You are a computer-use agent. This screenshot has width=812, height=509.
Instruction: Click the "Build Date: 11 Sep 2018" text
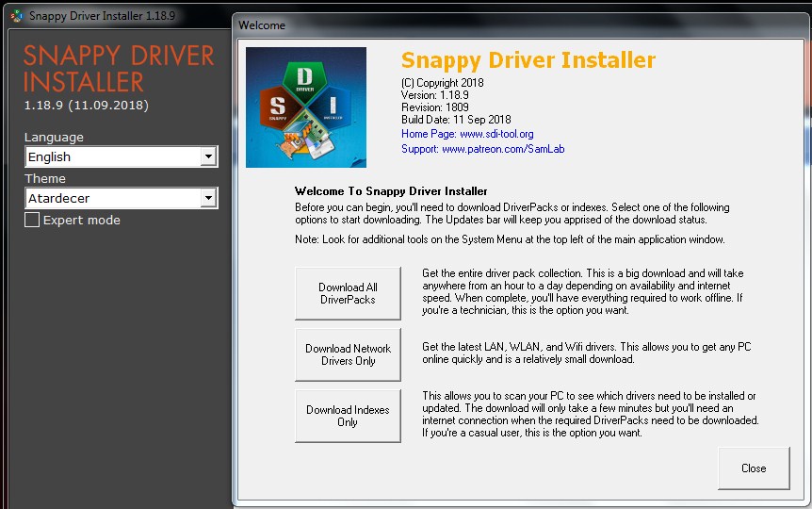[456, 119]
